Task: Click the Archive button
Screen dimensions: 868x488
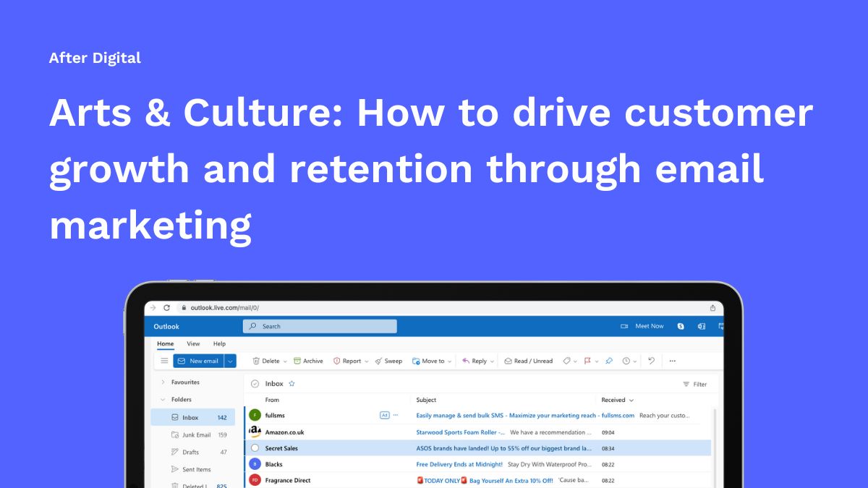Action: click(x=308, y=361)
